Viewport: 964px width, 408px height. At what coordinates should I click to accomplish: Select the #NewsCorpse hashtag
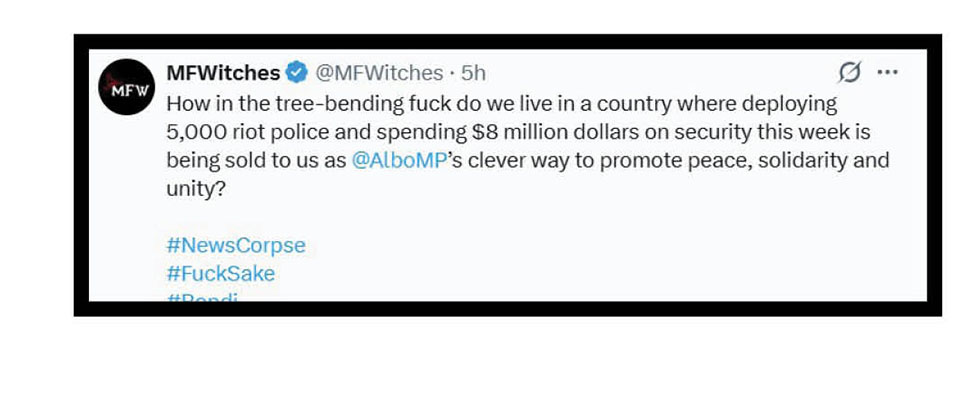(x=236, y=245)
